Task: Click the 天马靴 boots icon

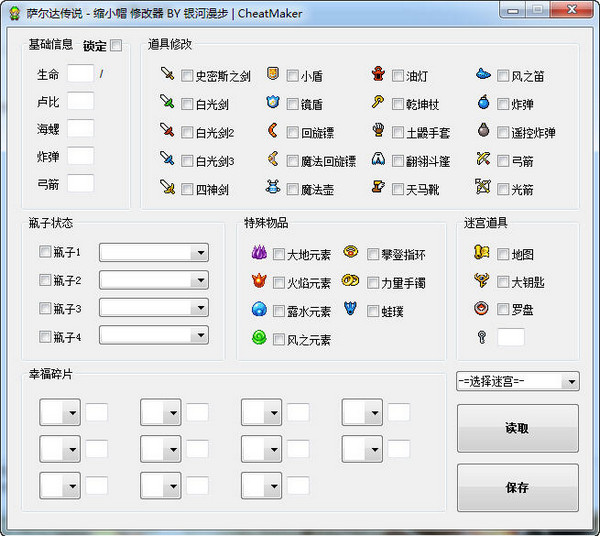Action: [x=378, y=187]
